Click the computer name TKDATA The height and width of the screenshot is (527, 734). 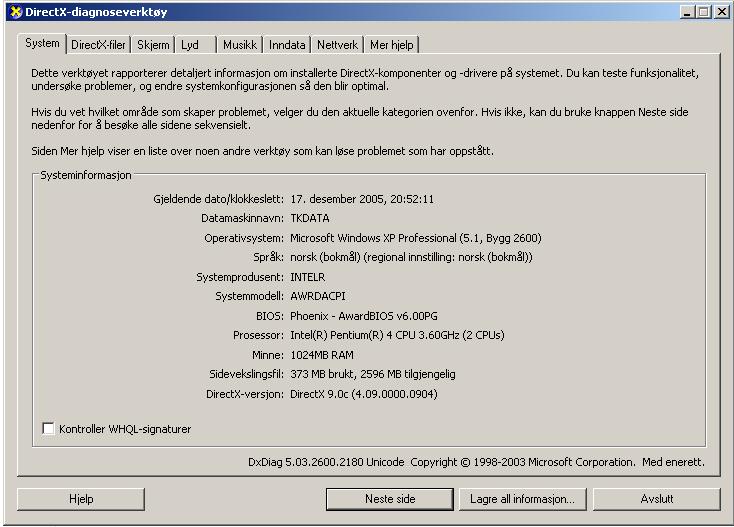tap(310, 218)
